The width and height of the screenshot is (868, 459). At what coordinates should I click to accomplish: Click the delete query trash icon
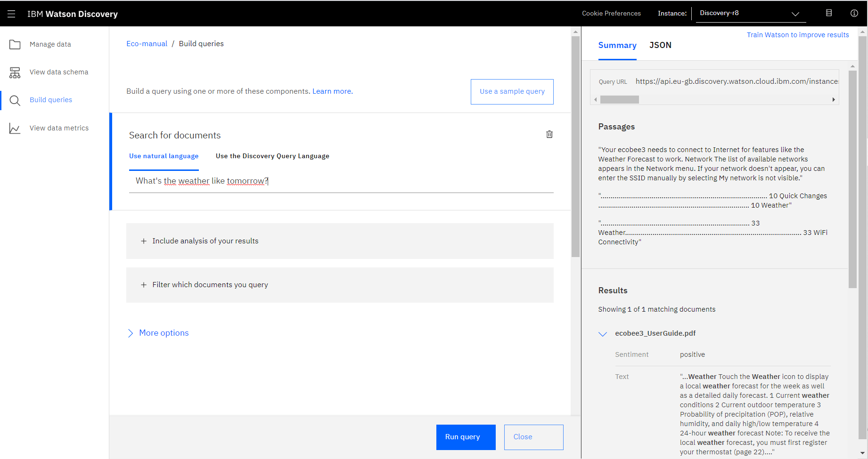click(549, 134)
